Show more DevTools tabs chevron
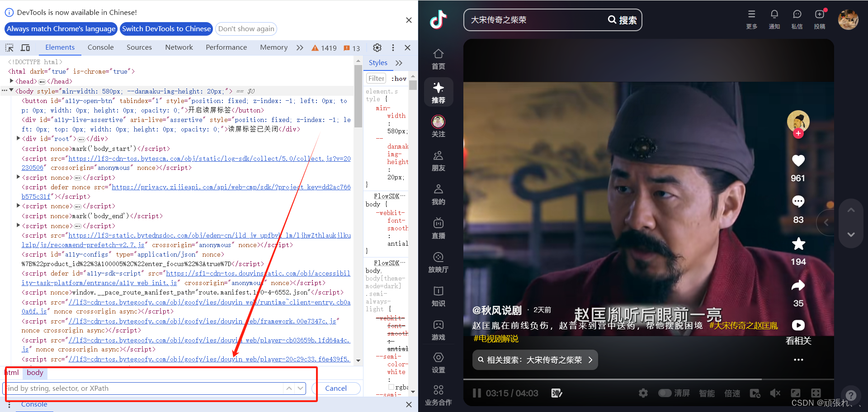 300,47
